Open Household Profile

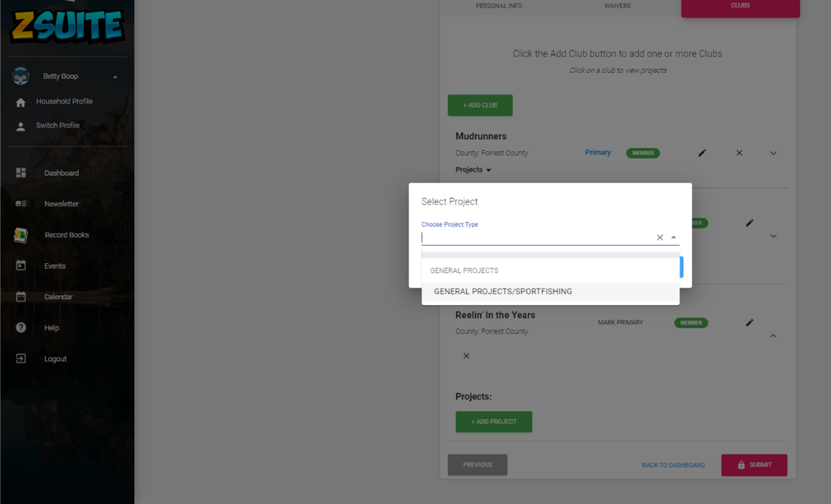[64, 101]
